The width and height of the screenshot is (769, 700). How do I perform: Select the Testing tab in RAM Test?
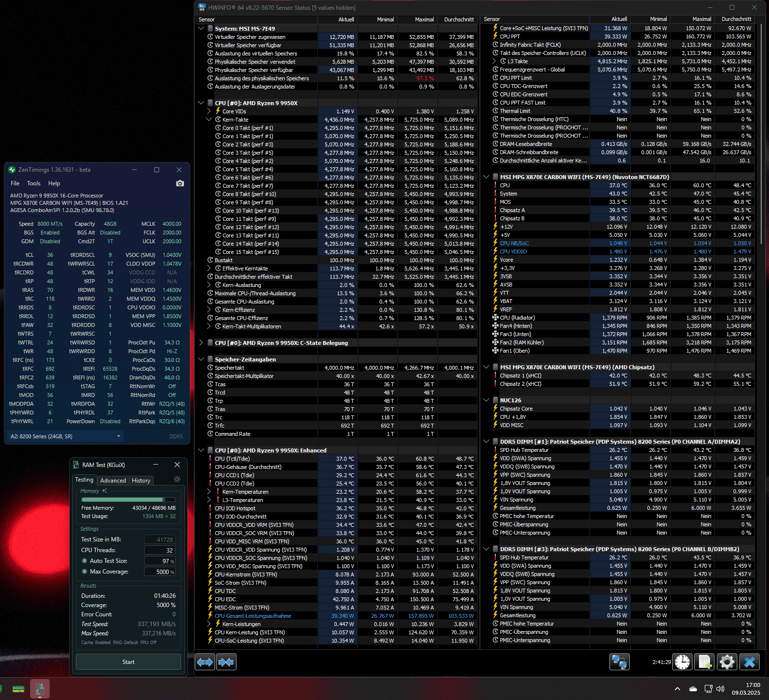[84, 480]
